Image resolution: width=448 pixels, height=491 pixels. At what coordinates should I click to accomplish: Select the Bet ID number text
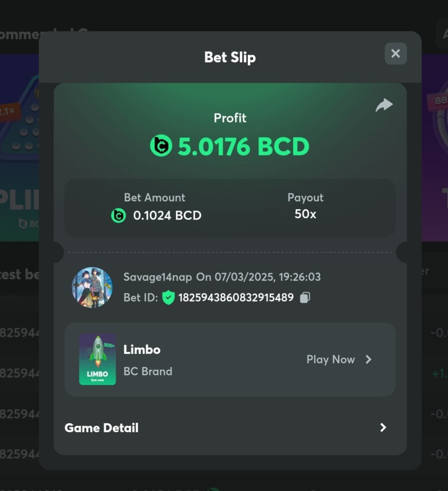pos(236,297)
